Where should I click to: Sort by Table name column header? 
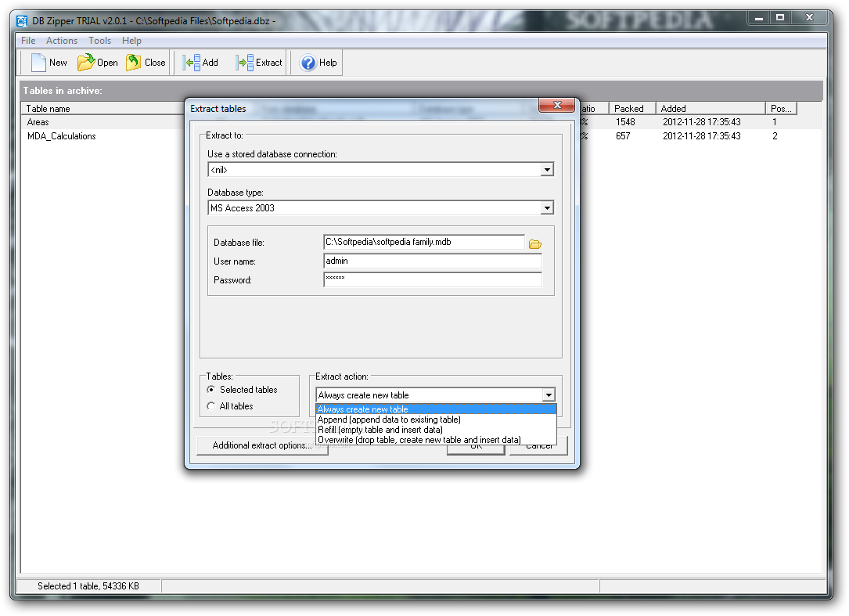(x=103, y=108)
